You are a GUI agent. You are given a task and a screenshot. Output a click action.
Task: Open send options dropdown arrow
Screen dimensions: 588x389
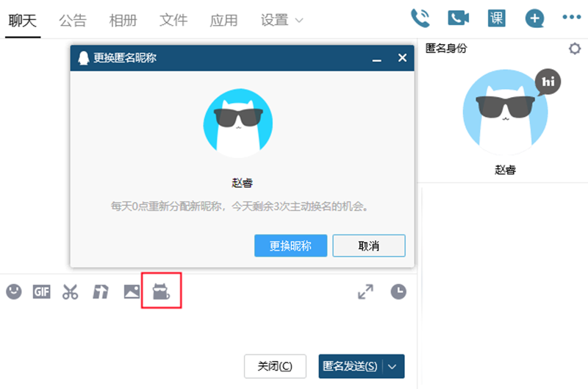point(393,366)
